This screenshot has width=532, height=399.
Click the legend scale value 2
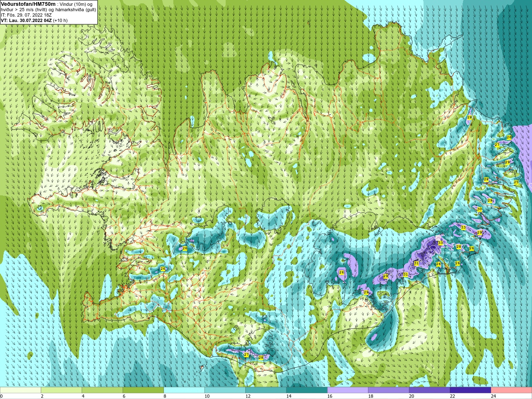42,396
